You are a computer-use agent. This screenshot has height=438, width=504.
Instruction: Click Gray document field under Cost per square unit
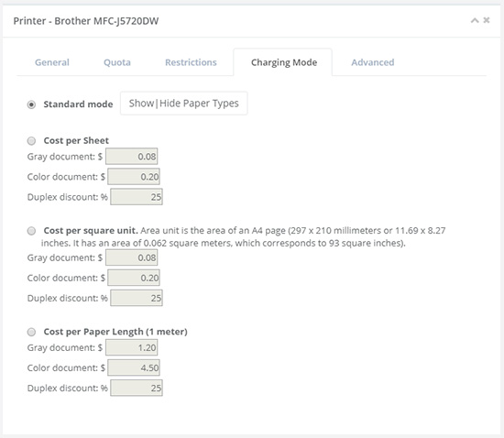click(x=131, y=257)
